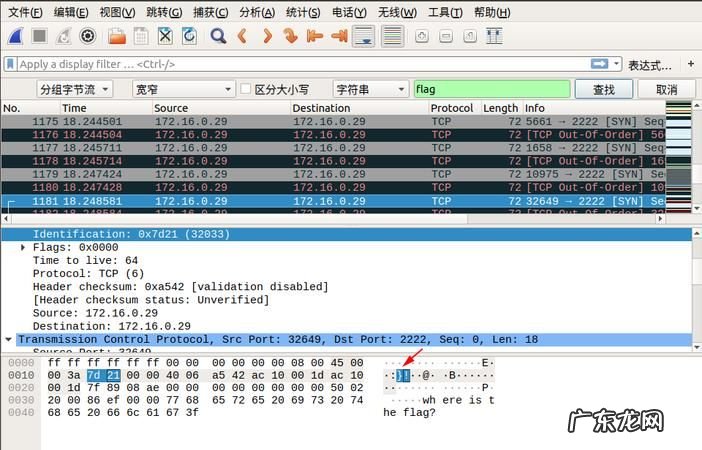The width and height of the screenshot is (702, 450).
Task: Open the 分析(A) menu
Action: point(257,12)
